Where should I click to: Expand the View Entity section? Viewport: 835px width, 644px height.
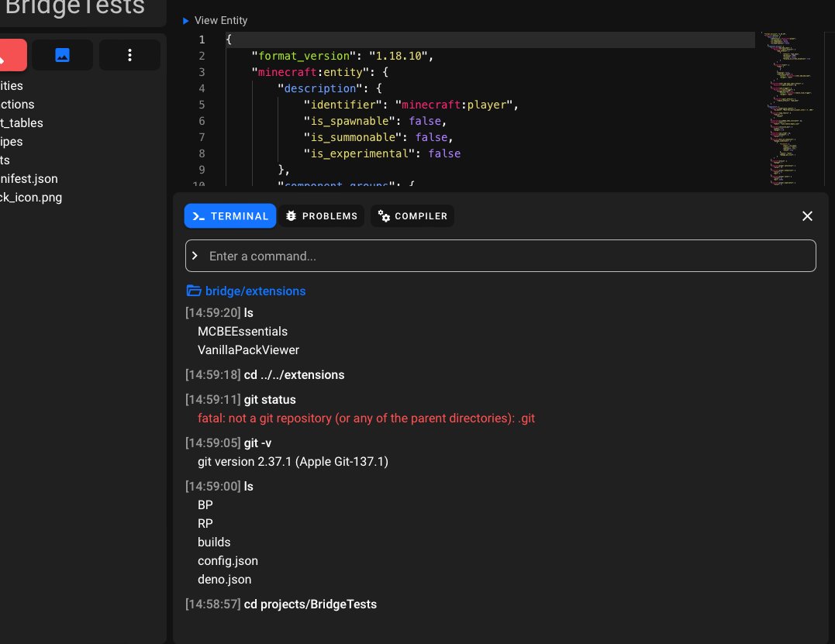point(215,20)
